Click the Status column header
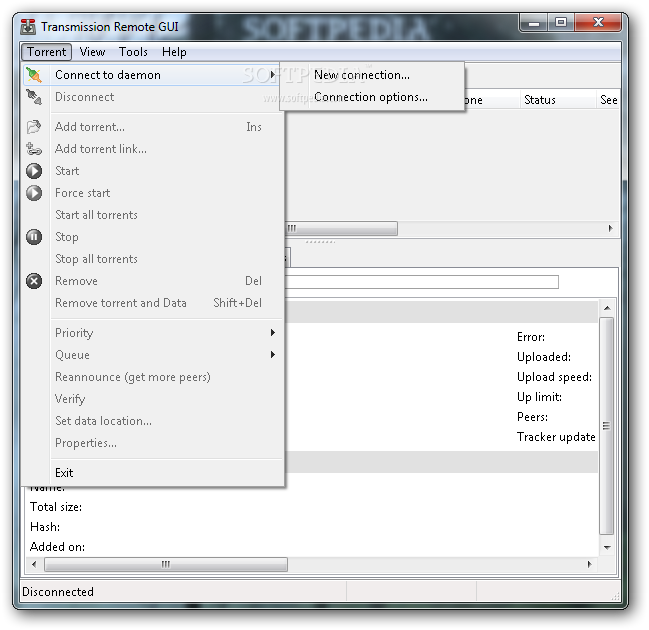The width and height of the screenshot is (649, 630). [x=557, y=100]
